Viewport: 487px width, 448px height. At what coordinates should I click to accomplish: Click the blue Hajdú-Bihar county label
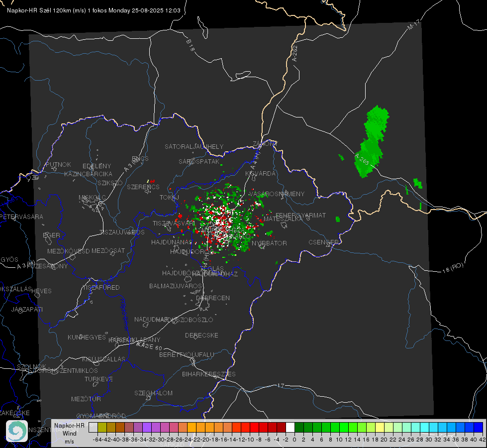pos(124,315)
